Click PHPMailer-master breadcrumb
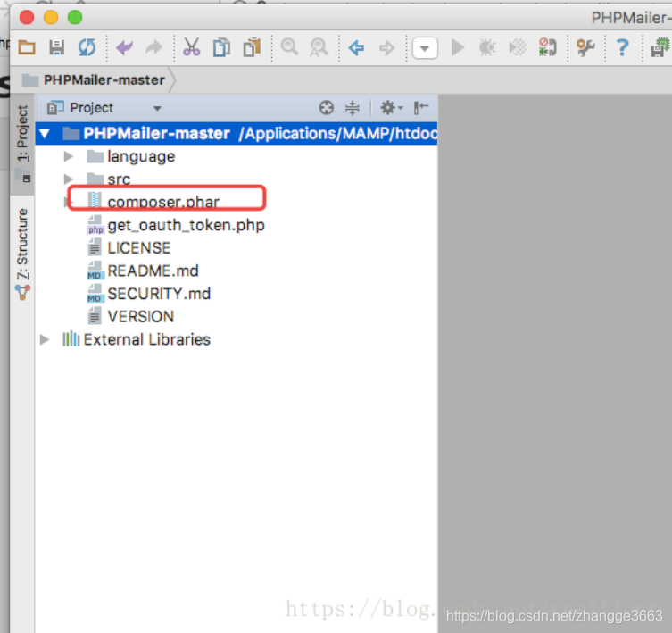The height and width of the screenshot is (633, 672). pyautogui.click(x=104, y=79)
